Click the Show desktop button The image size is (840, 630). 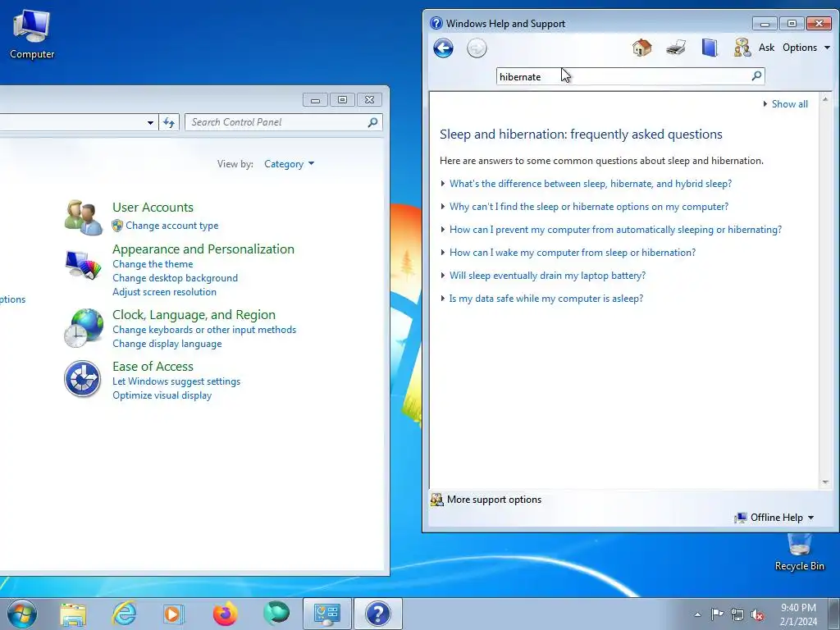click(x=834, y=614)
